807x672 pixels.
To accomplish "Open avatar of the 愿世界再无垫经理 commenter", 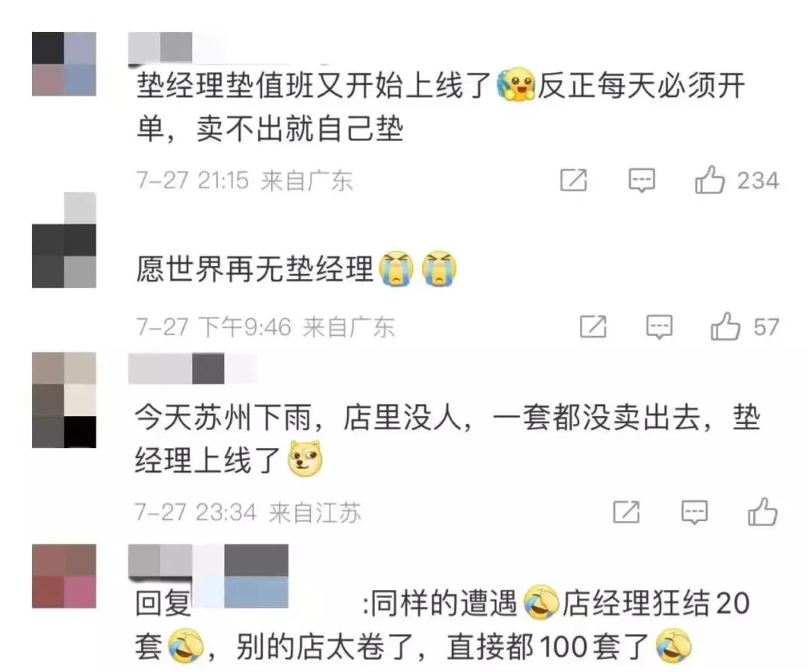I will coord(64,240).
